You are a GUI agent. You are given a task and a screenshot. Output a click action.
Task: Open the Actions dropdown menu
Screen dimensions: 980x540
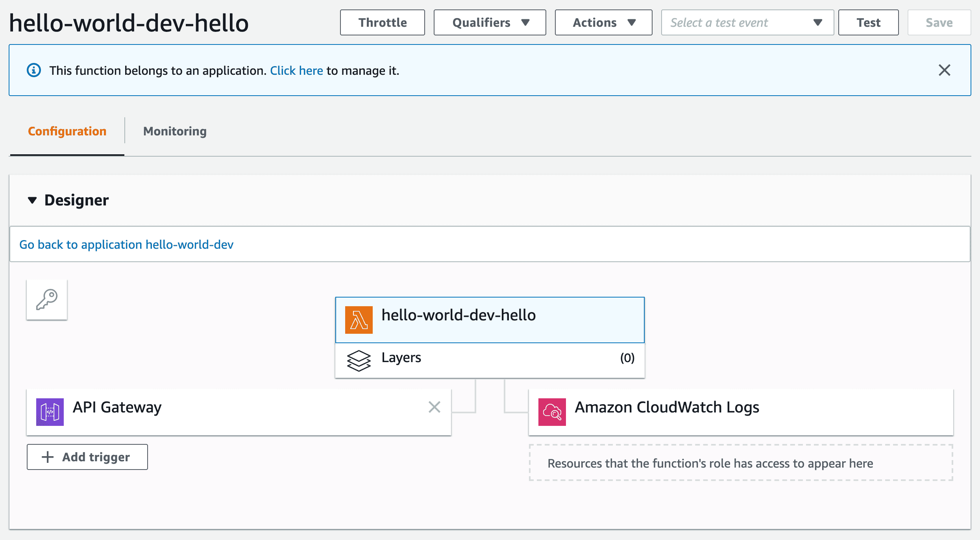click(x=603, y=23)
